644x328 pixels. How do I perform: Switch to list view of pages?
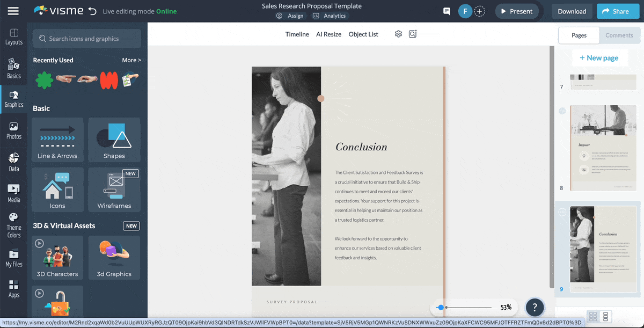pyautogui.click(x=605, y=316)
